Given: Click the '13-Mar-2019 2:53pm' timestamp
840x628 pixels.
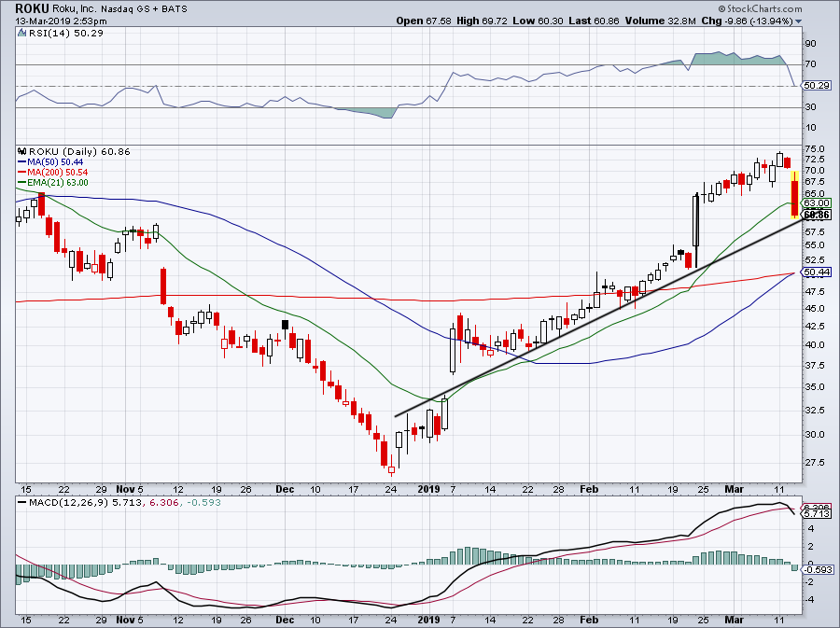Looking at the screenshot, I should [61, 21].
